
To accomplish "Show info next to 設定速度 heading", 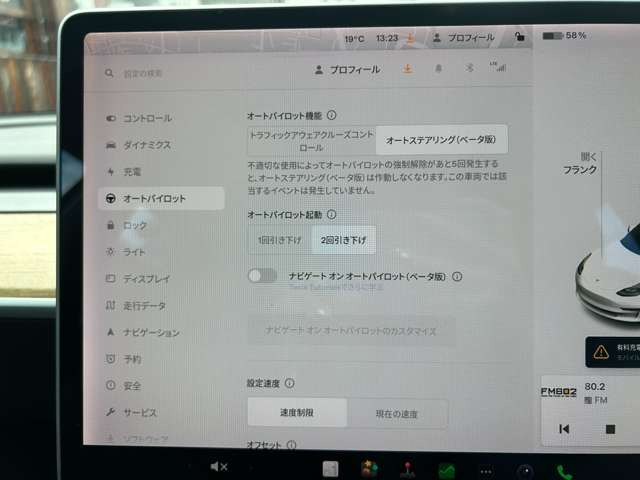I will 289,383.
